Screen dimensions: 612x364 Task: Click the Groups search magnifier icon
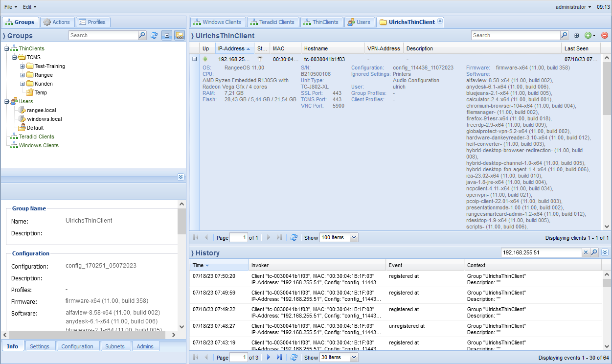(x=142, y=36)
